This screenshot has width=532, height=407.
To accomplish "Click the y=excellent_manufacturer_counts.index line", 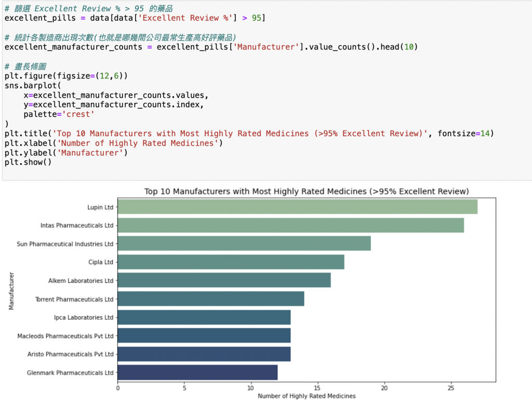I will pos(113,104).
